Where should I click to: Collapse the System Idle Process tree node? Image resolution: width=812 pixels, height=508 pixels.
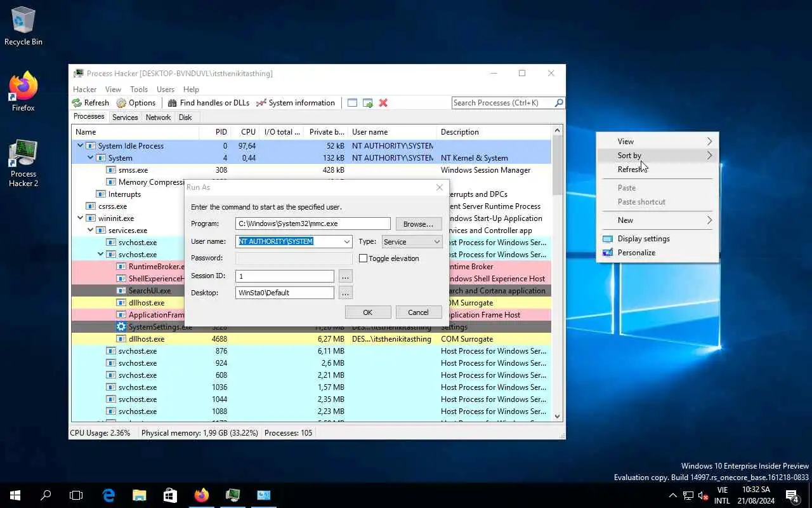(x=80, y=146)
